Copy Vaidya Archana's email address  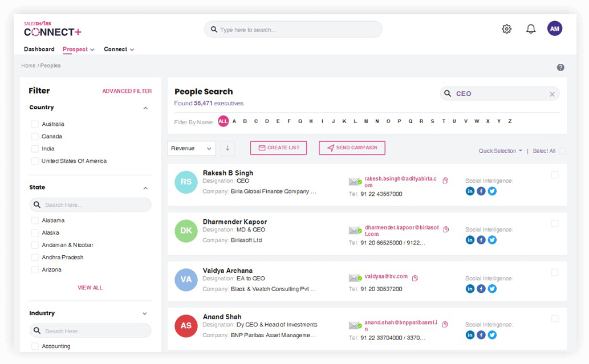(415, 278)
